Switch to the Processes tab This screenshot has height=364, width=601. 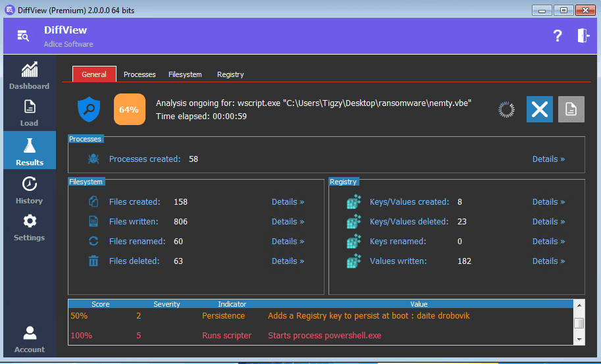coord(140,74)
